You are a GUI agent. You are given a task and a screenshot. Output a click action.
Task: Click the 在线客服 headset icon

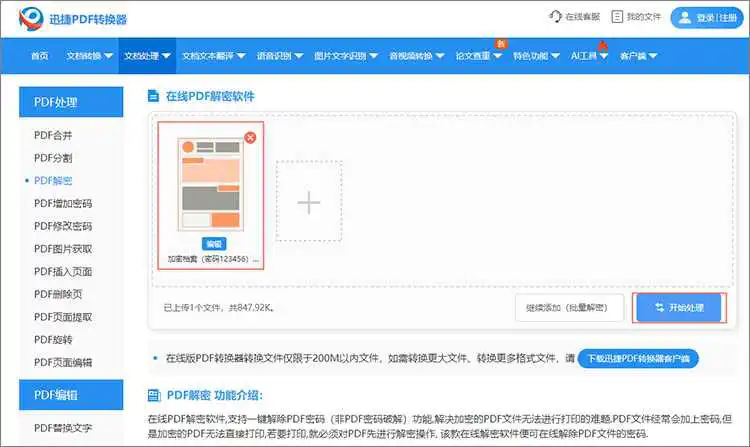click(x=555, y=17)
